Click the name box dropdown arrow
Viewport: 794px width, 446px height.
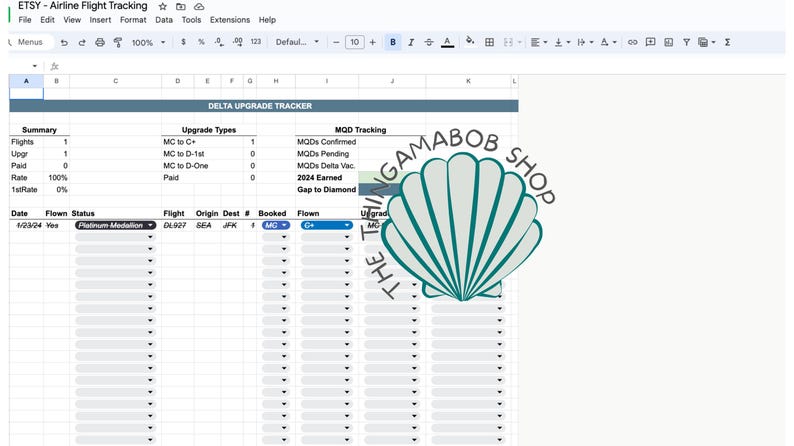(x=34, y=66)
